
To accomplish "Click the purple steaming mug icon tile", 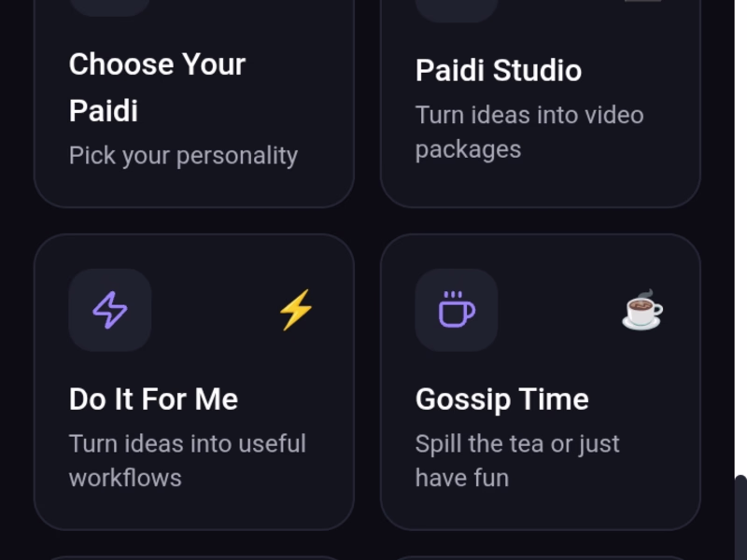I will point(457,310).
